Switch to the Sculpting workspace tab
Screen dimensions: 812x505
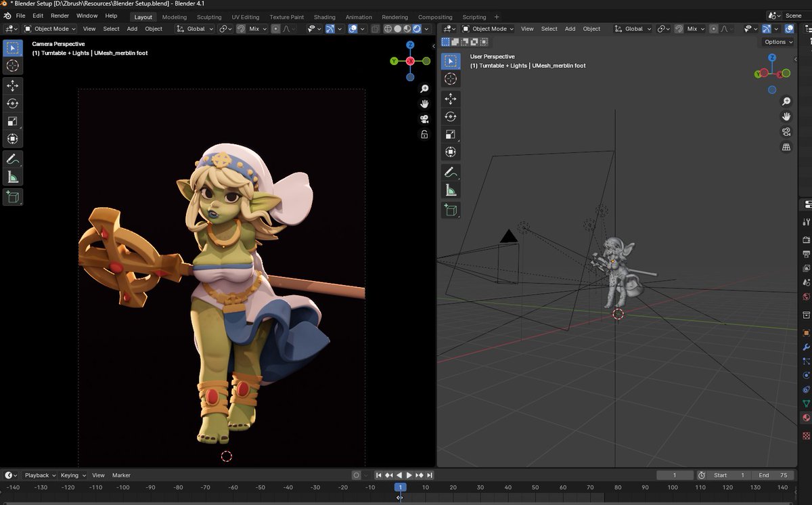[x=209, y=17]
